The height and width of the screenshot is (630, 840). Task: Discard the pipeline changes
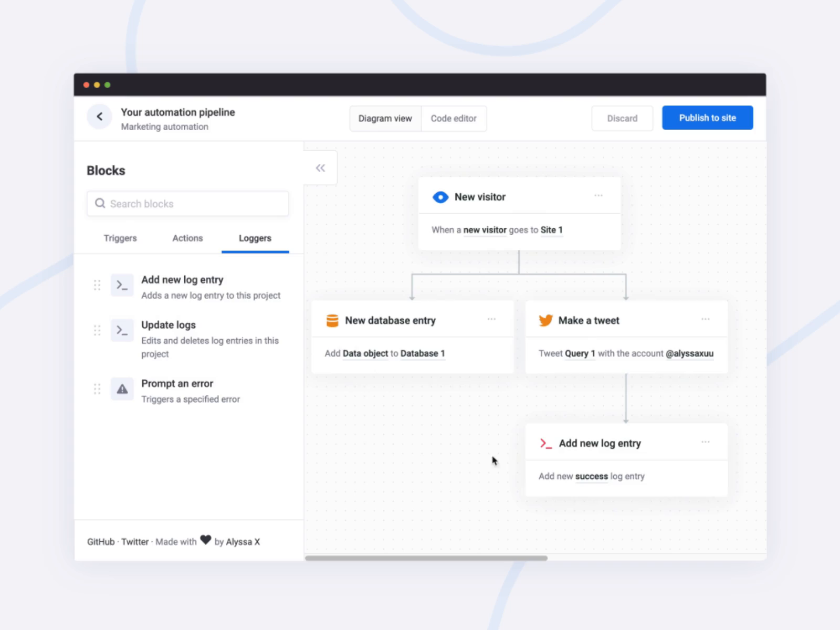622,118
